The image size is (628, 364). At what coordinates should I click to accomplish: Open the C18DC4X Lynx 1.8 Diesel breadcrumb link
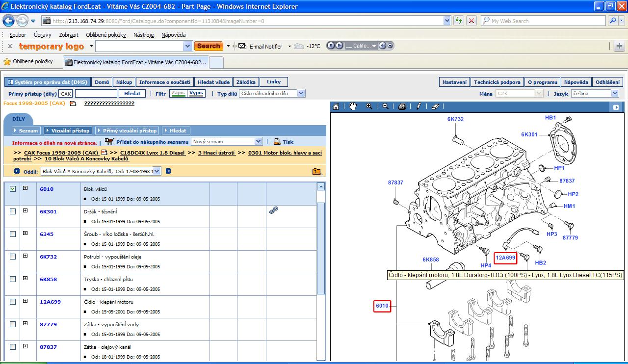point(153,153)
